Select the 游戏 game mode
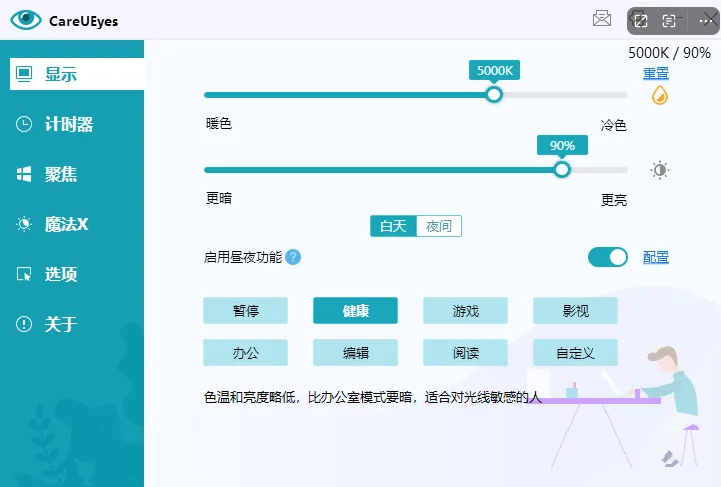 [465, 310]
